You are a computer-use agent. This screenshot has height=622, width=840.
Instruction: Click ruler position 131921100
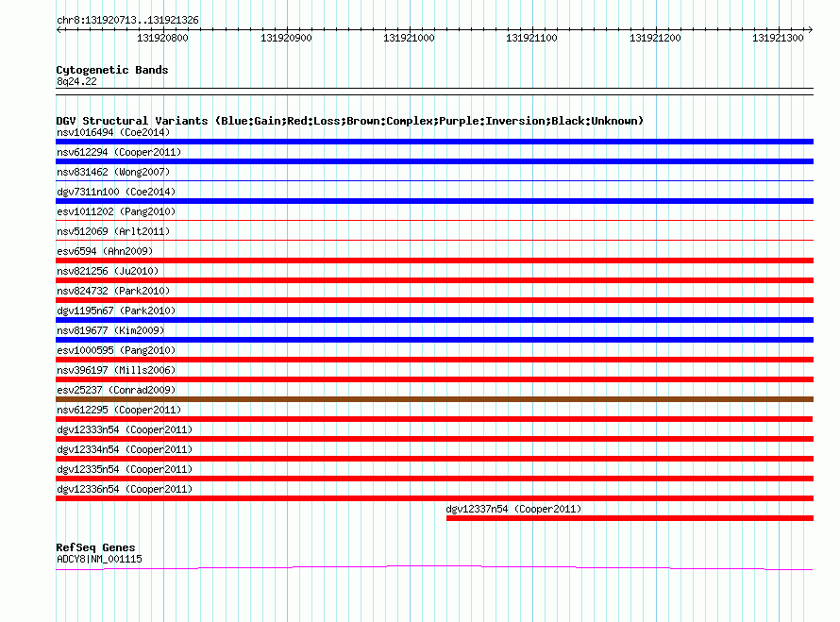click(x=532, y=38)
